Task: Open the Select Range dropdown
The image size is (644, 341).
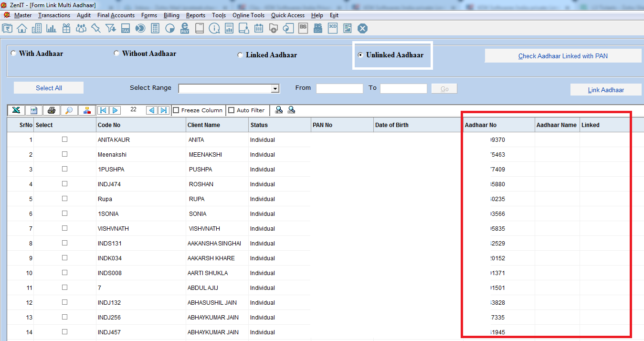Action: pyautogui.click(x=274, y=89)
